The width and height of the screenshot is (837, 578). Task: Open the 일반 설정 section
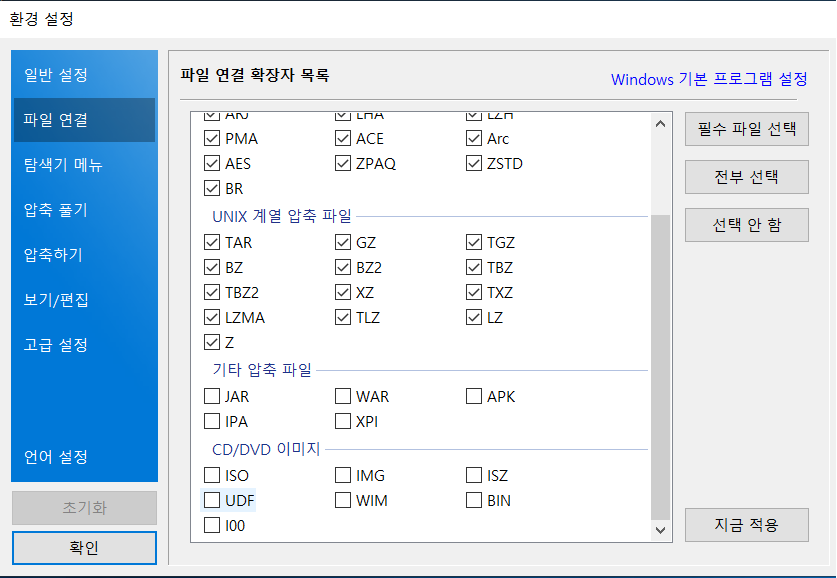[84, 75]
